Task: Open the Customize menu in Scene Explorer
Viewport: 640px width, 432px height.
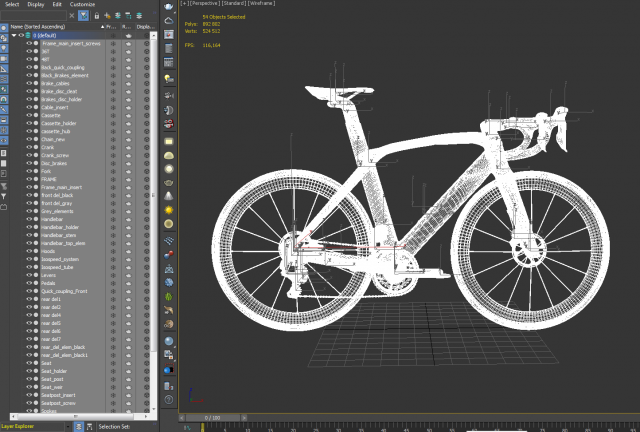Action: (x=82, y=4)
